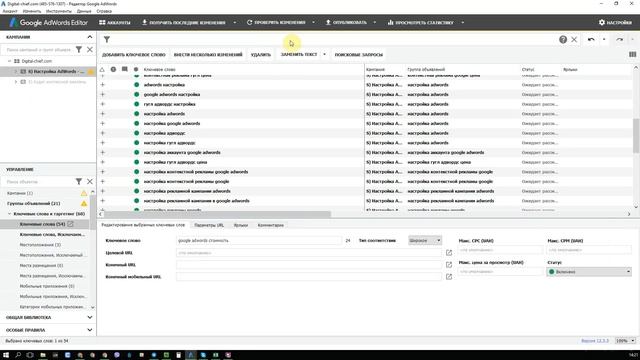The height and width of the screenshot is (360, 640).
Task: Open dropdown arrow next to Получить последние изменения
Action: pos(235,22)
